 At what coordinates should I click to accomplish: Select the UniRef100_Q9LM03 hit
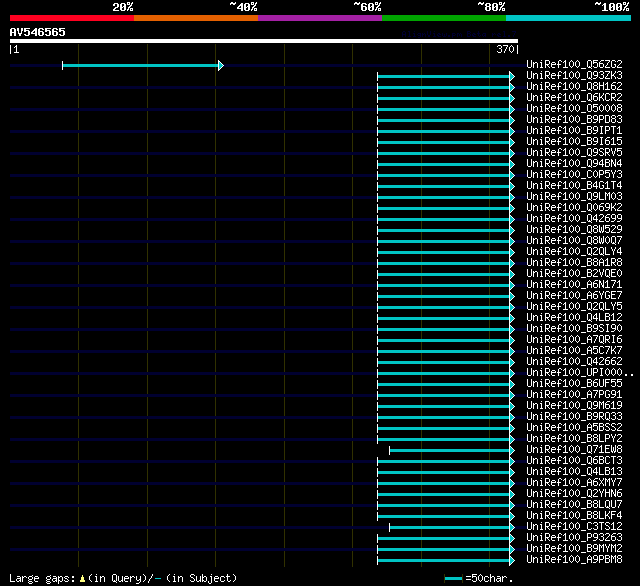(574, 197)
